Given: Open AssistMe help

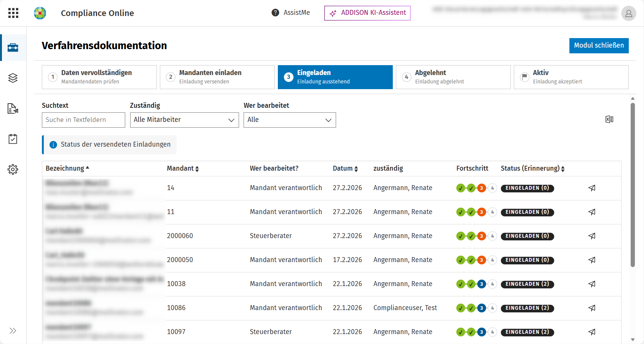Looking at the screenshot, I should 291,13.
